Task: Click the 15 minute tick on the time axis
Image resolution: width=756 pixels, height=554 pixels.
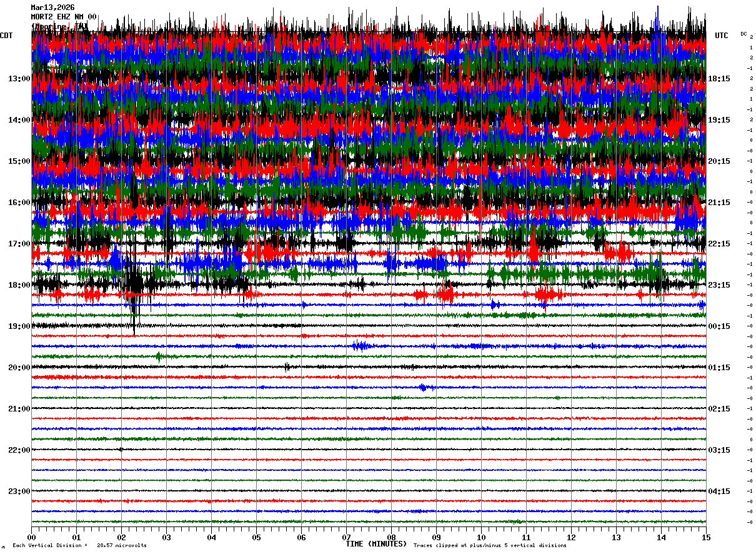Action: pos(706,537)
